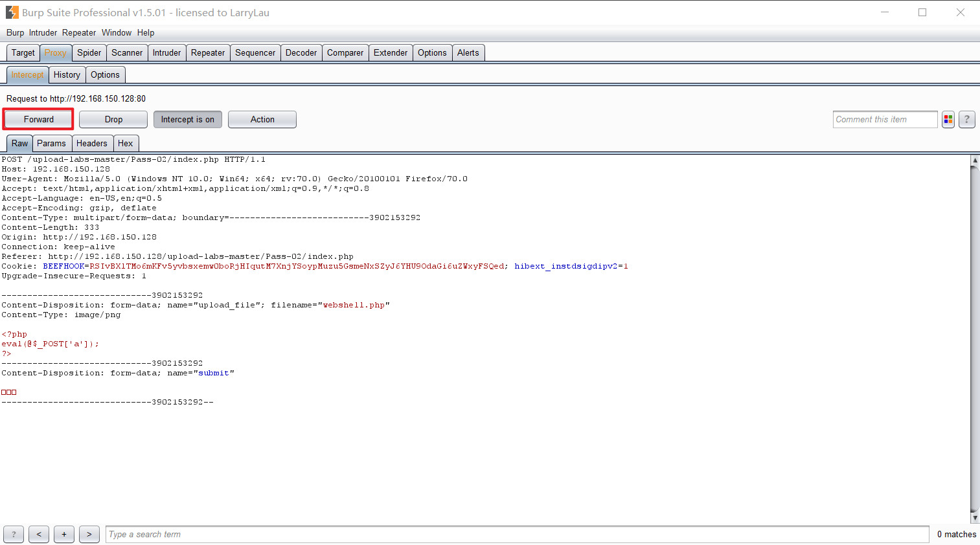Toggle the Intercept is on button
Viewport: 980px width, 545px height.
click(188, 119)
